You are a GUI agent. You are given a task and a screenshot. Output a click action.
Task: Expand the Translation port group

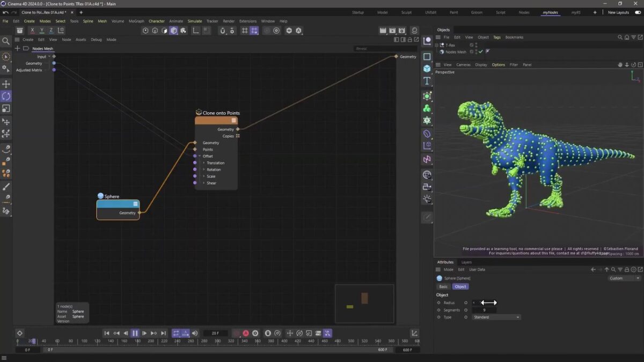click(x=204, y=163)
